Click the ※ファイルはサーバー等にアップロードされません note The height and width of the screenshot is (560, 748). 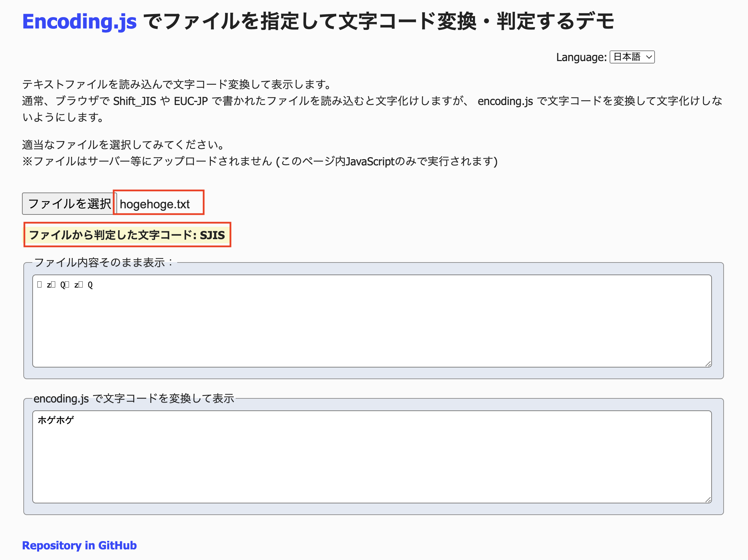[x=260, y=161]
